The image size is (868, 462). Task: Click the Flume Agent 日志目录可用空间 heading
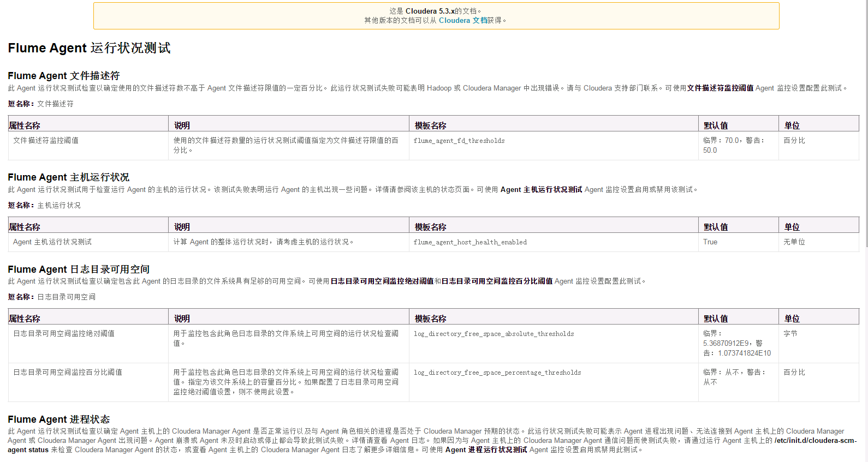click(x=79, y=269)
